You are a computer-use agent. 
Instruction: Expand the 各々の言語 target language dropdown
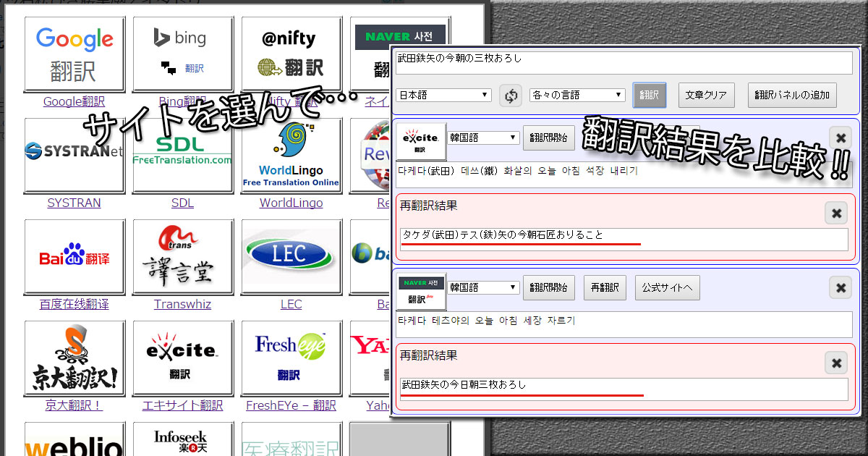[577, 96]
